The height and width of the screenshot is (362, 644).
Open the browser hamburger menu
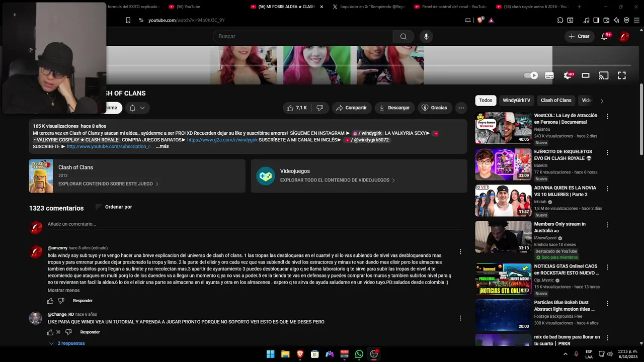coord(636,20)
